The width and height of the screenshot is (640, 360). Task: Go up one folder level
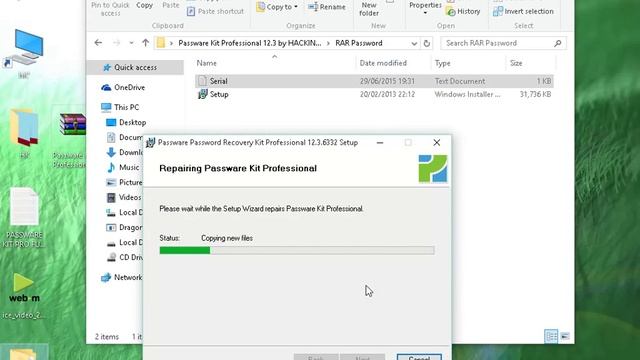(145, 43)
